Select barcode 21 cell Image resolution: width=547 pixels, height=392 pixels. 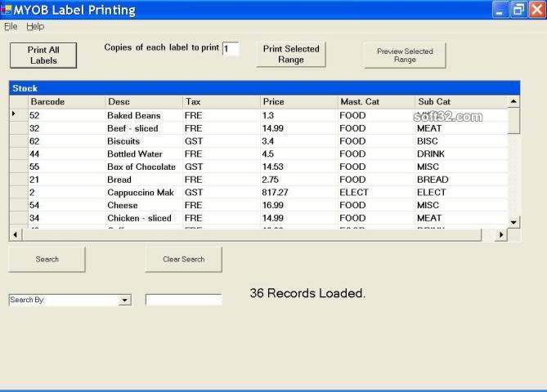[66, 180]
